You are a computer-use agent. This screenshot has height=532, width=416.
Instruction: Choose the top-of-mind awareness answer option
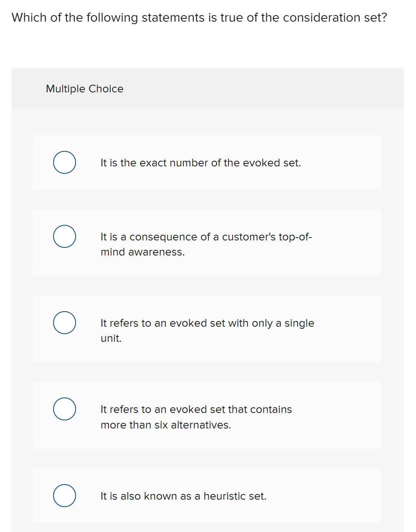64,236
